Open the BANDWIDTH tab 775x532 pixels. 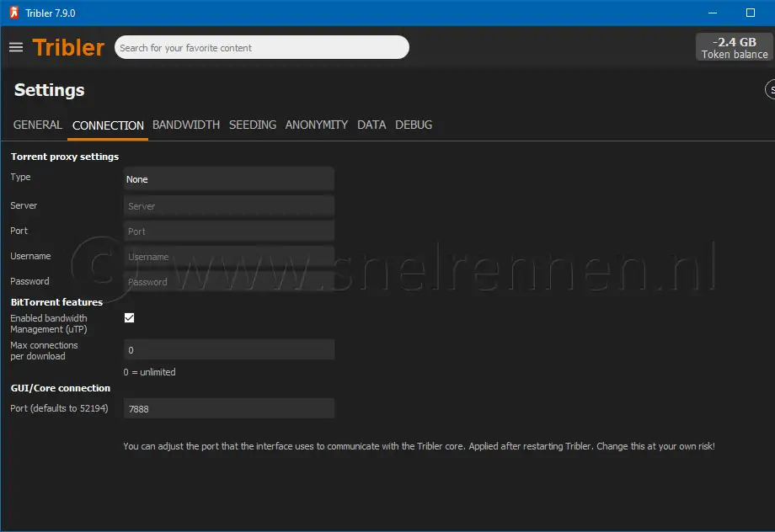pyautogui.click(x=186, y=125)
